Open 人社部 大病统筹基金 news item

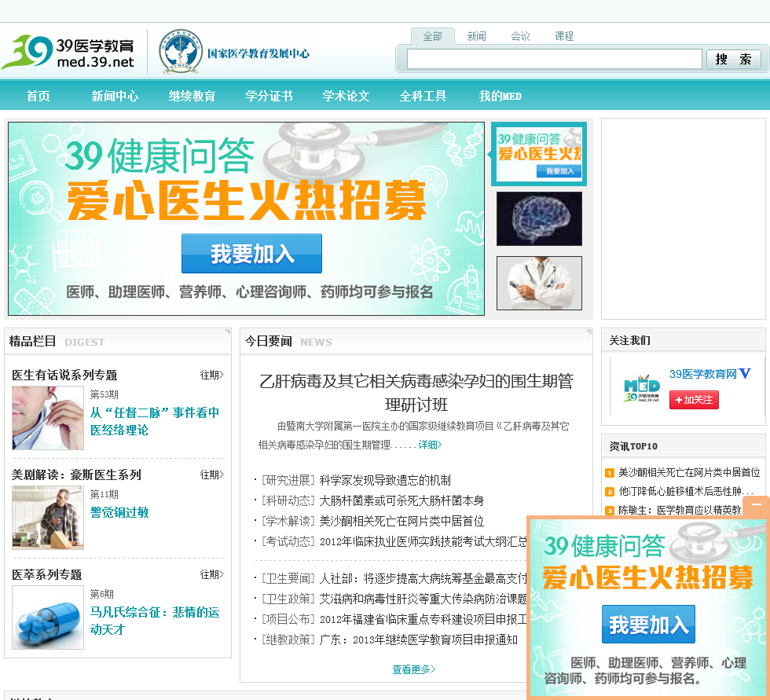pos(423,579)
